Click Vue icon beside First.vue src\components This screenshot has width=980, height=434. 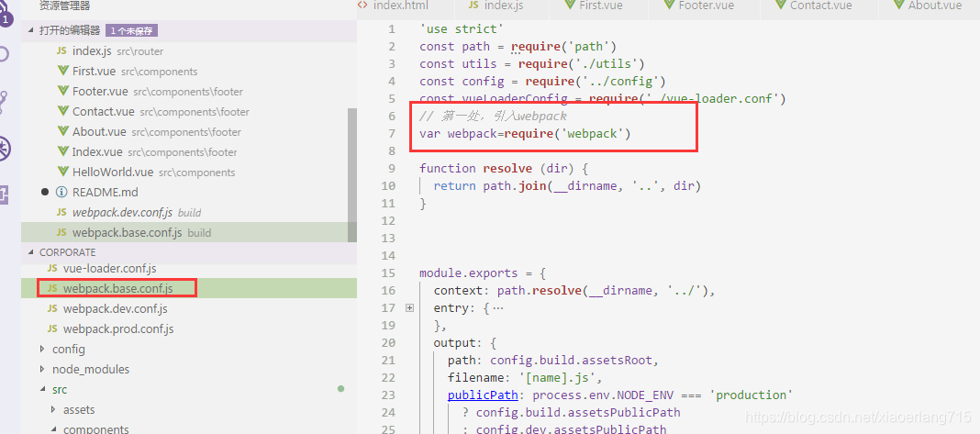62,72
